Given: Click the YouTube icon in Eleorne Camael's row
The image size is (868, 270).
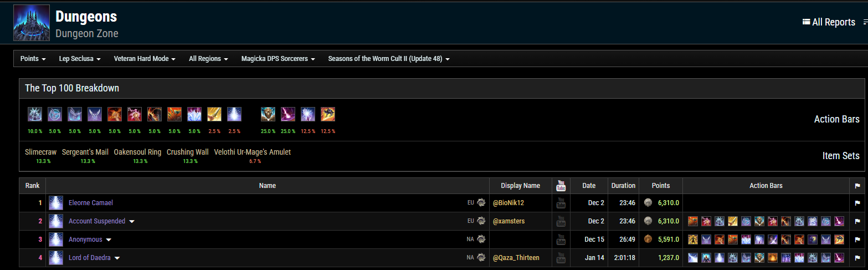Looking at the screenshot, I should (x=561, y=203).
